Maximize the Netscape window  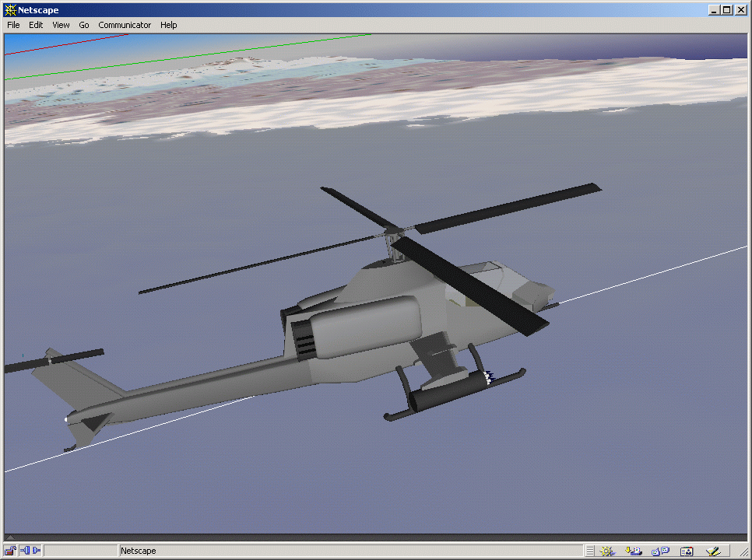(x=726, y=10)
